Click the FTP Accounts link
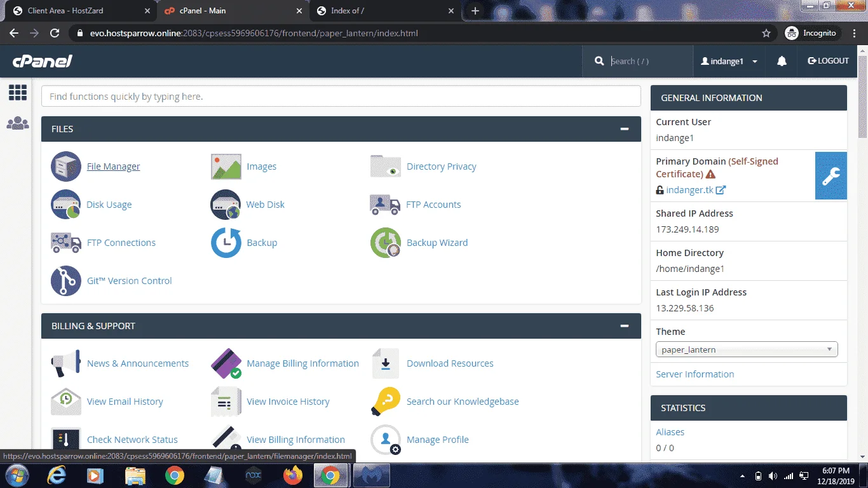Viewport: 868px width, 488px height. pos(433,205)
